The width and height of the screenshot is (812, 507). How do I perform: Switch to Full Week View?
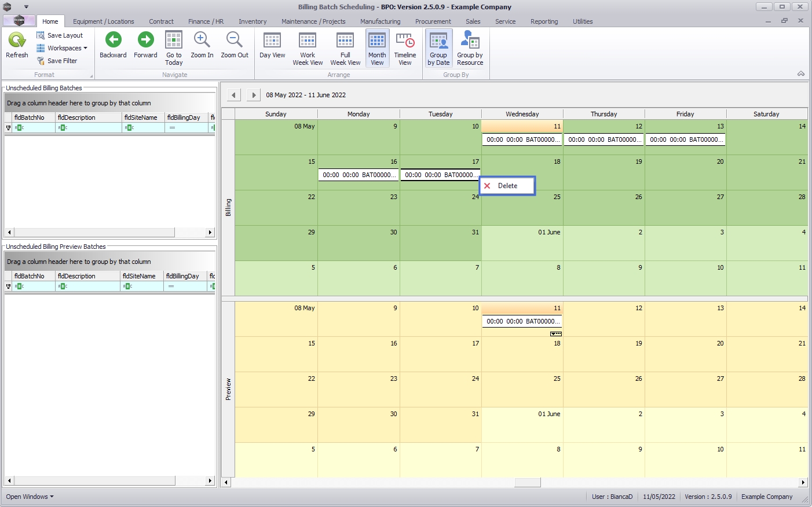[x=345, y=49]
